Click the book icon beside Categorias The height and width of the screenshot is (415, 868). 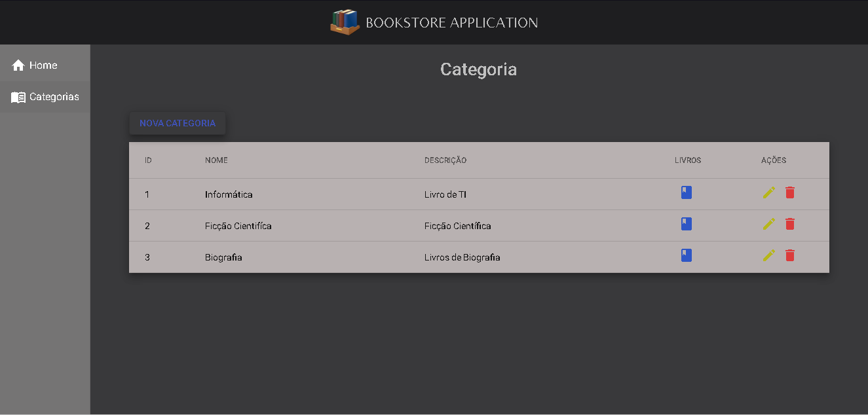pos(18,96)
